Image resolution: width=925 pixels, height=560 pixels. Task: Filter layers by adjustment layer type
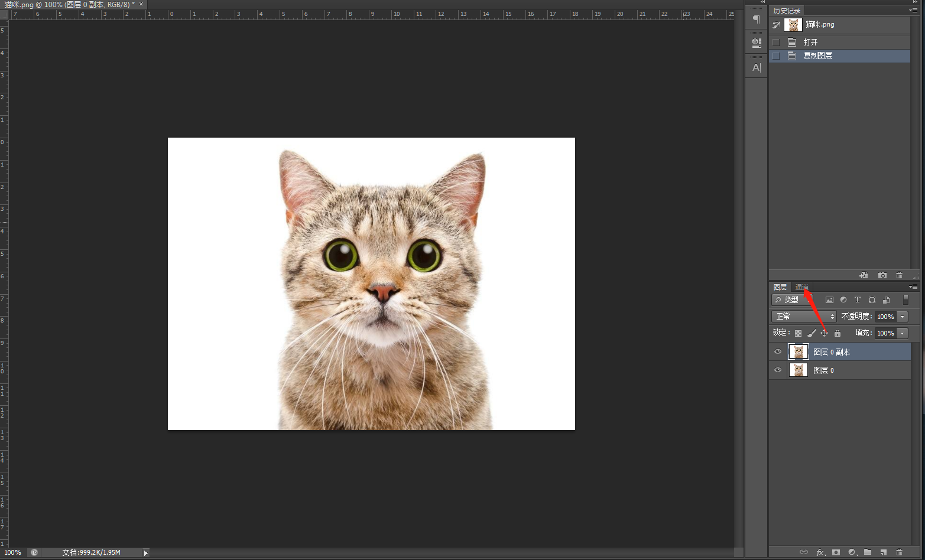843,300
